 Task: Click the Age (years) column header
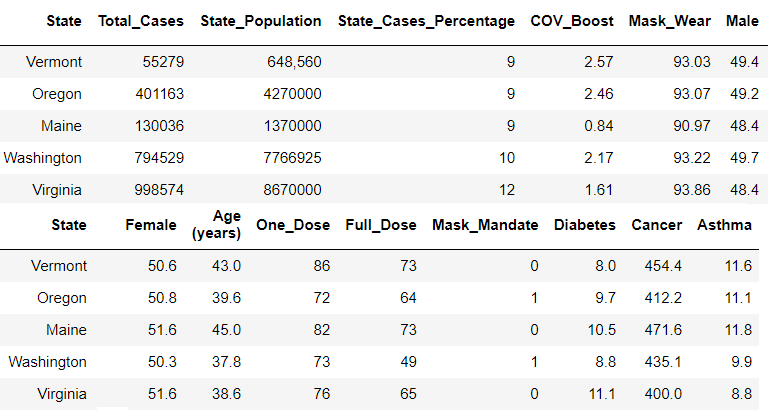click(x=217, y=225)
